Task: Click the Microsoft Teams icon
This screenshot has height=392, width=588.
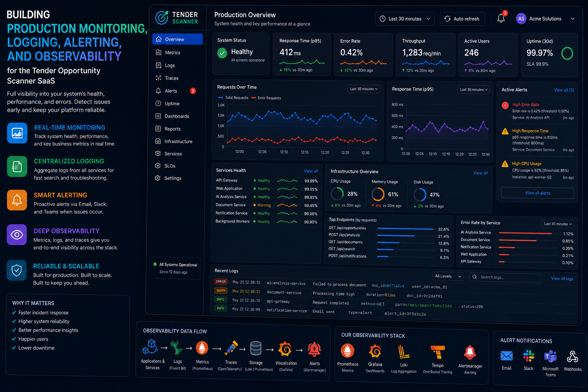Action: pos(550,356)
